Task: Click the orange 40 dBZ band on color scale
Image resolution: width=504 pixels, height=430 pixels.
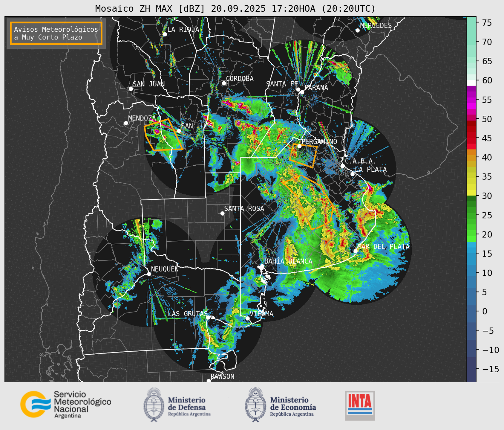Action: pyautogui.click(x=471, y=157)
